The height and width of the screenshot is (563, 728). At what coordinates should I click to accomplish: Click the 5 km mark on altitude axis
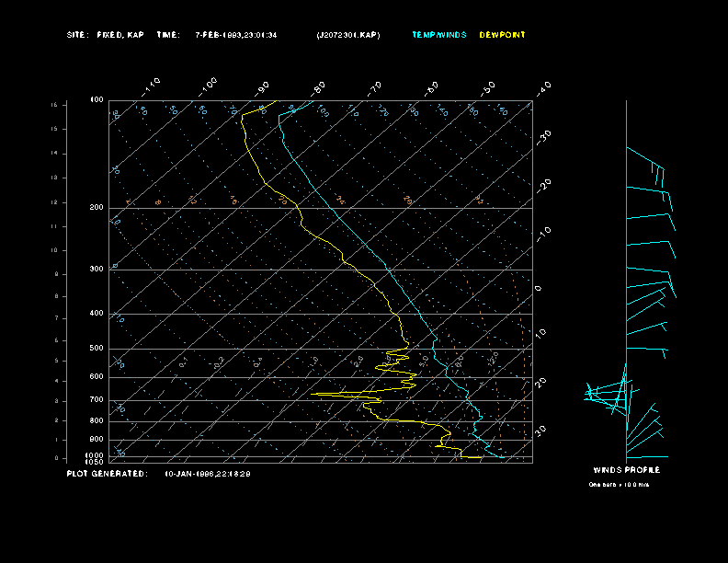[57, 361]
